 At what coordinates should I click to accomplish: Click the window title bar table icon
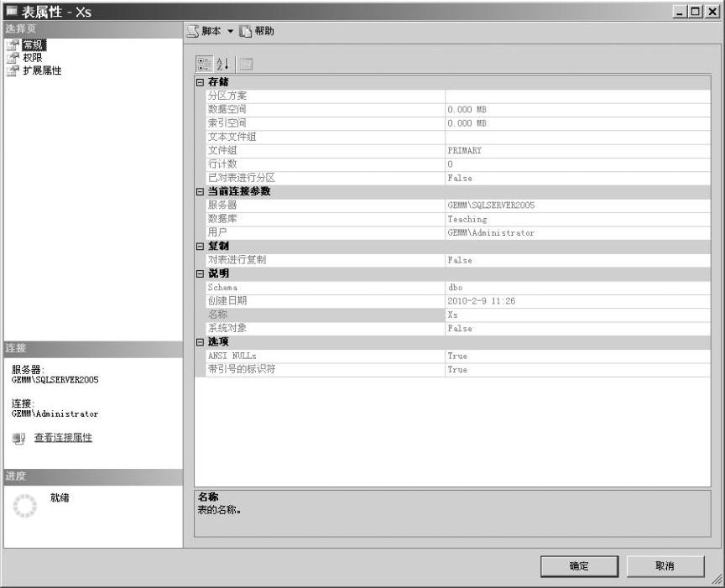click(12, 11)
